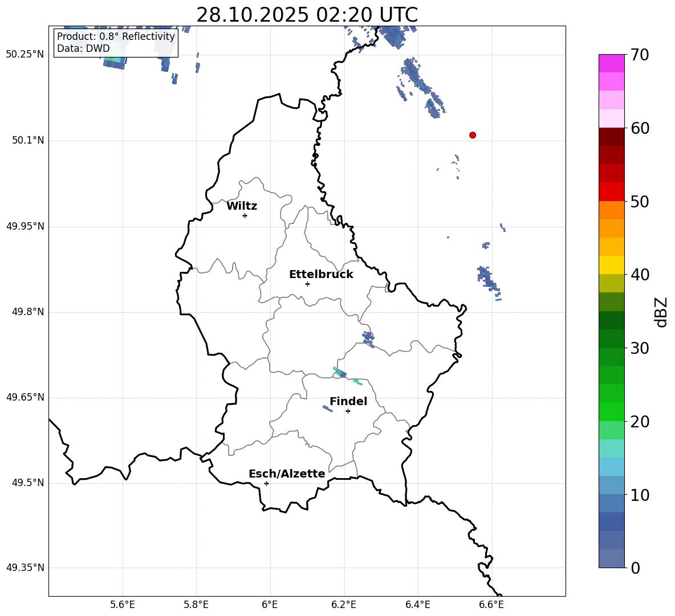
Task: Click the 6°E longitude label
Action: (x=270, y=605)
